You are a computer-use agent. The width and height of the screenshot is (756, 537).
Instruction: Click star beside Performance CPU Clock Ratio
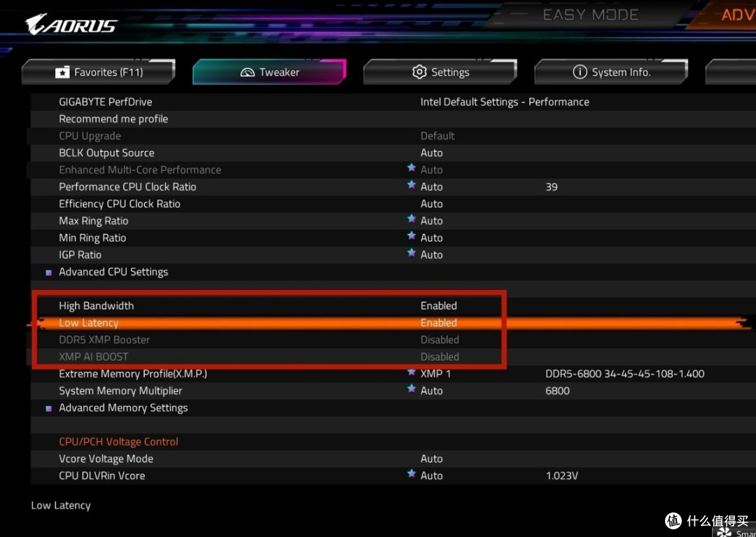click(412, 184)
